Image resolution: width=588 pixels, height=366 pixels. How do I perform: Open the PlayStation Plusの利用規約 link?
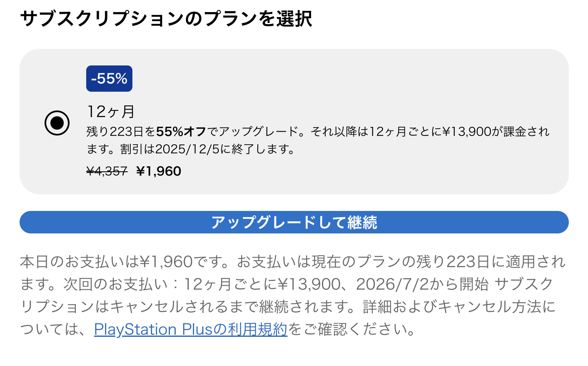(190, 329)
